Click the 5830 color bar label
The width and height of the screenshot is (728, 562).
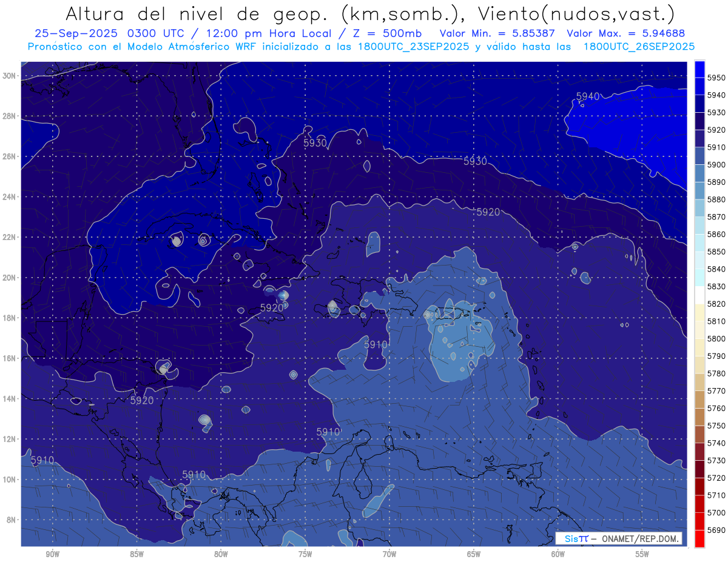pyautogui.click(x=716, y=287)
